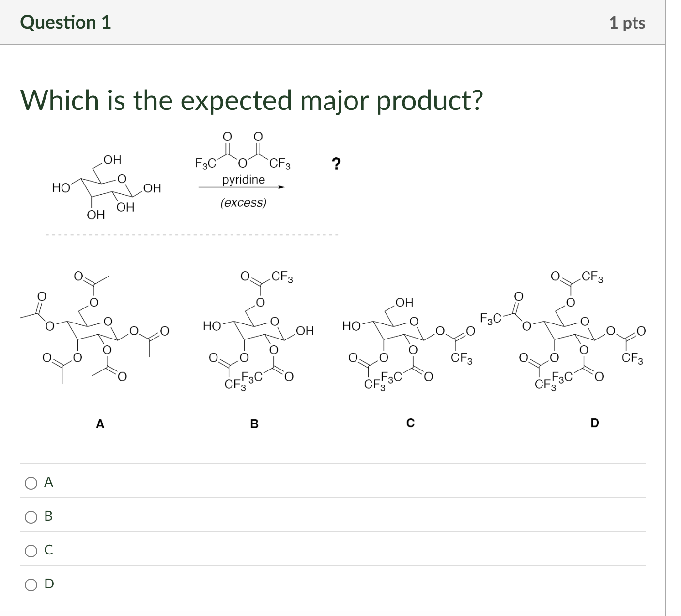The height and width of the screenshot is (616, 681).
Task: Click the Question 1 header bar
Action: point(66,22)
